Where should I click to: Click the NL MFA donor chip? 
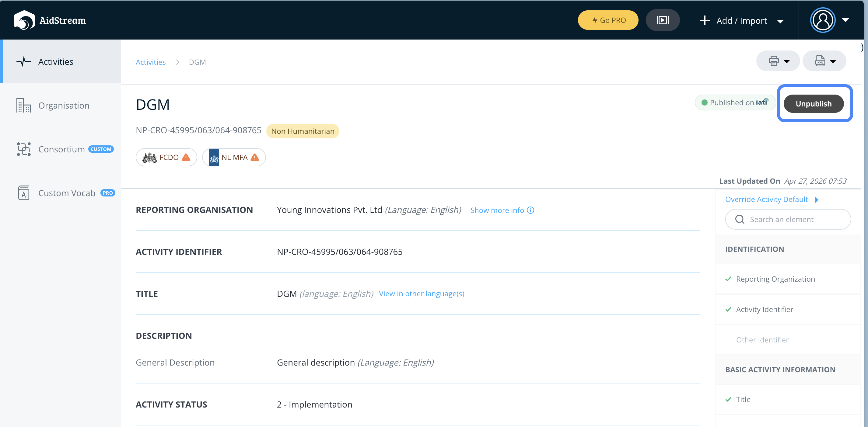[x=234, y=157]
